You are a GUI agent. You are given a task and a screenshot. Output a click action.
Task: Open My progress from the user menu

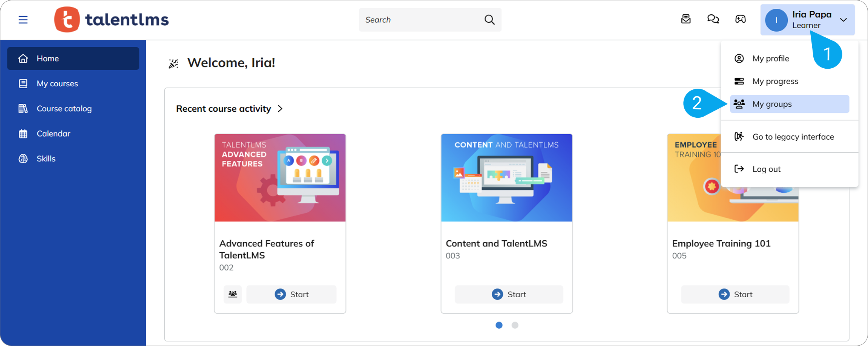tap(775, 81)
